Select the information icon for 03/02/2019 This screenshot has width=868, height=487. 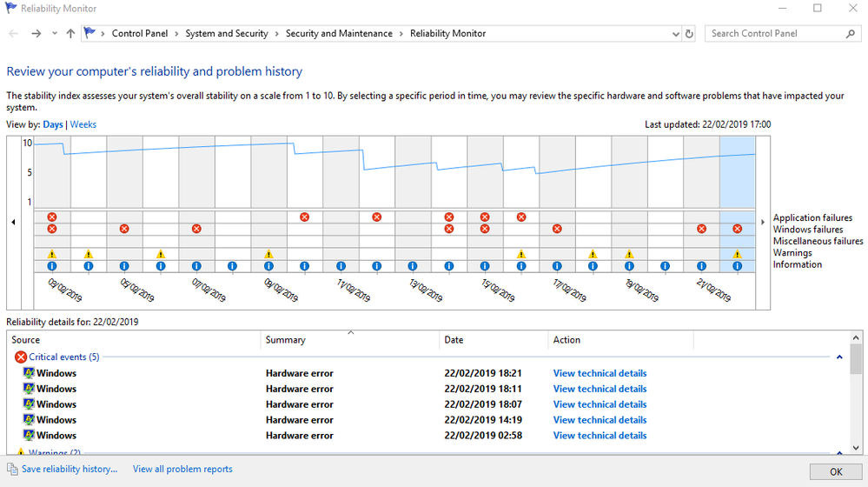pos(52,266)
